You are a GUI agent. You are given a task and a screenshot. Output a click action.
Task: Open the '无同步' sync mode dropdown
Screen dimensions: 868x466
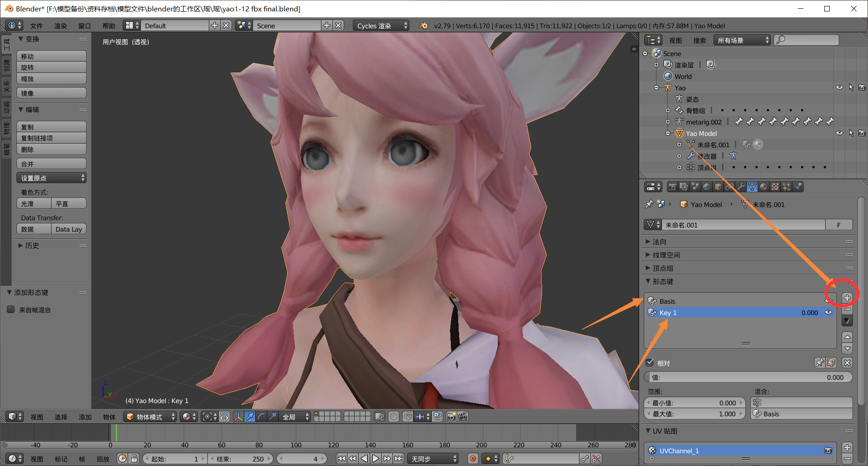pyautogui.click(x=433, y=459)
